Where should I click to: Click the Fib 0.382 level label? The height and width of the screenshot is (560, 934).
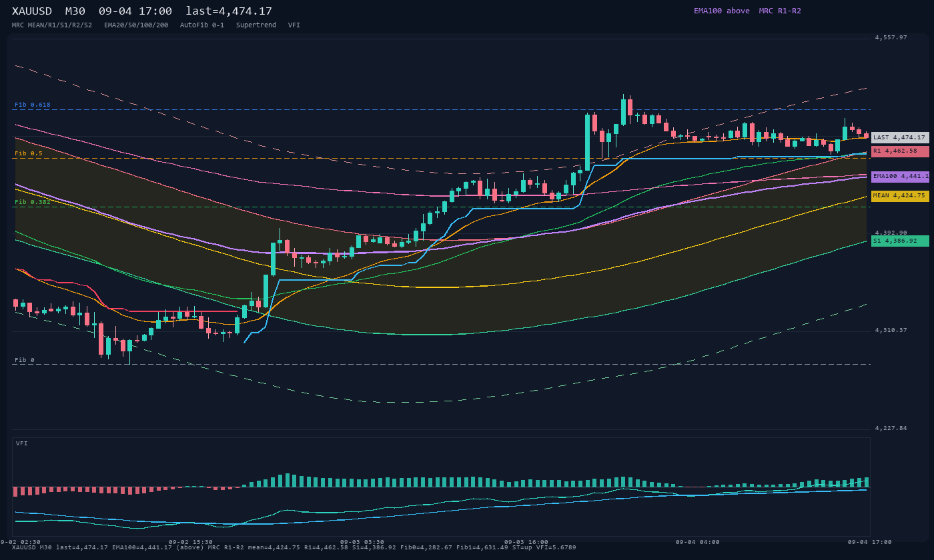pos(33,202)
